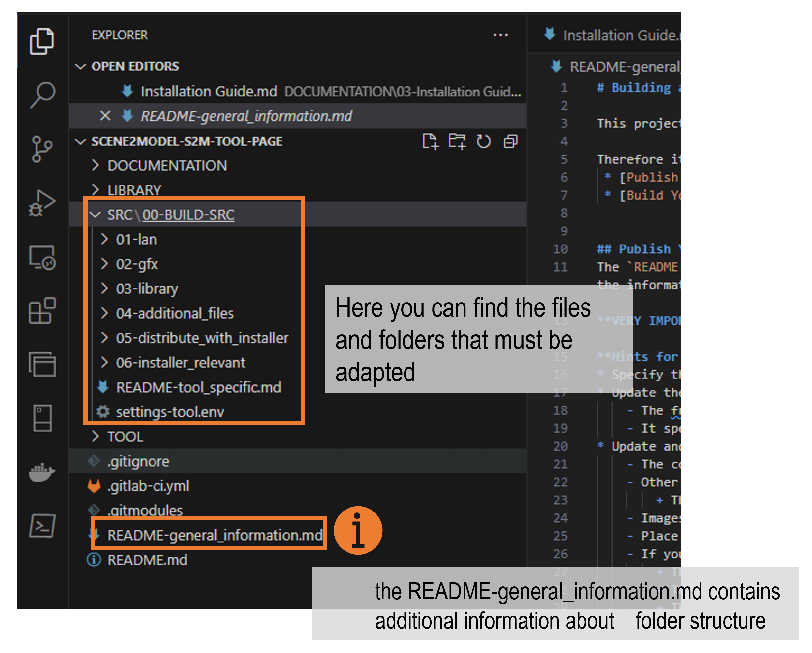This screenshot has height=653, width=812.
Task: Expand the DOCUMENTATION folder
Action: tap(96, 165)
